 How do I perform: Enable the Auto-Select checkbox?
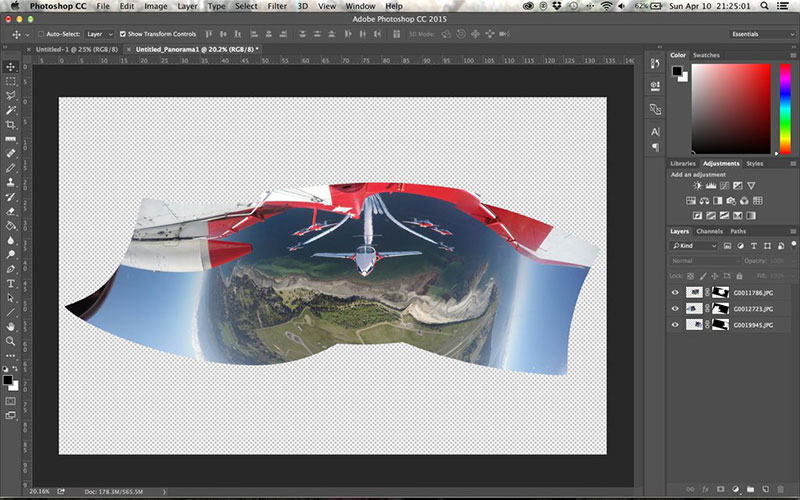coord(41,34)
